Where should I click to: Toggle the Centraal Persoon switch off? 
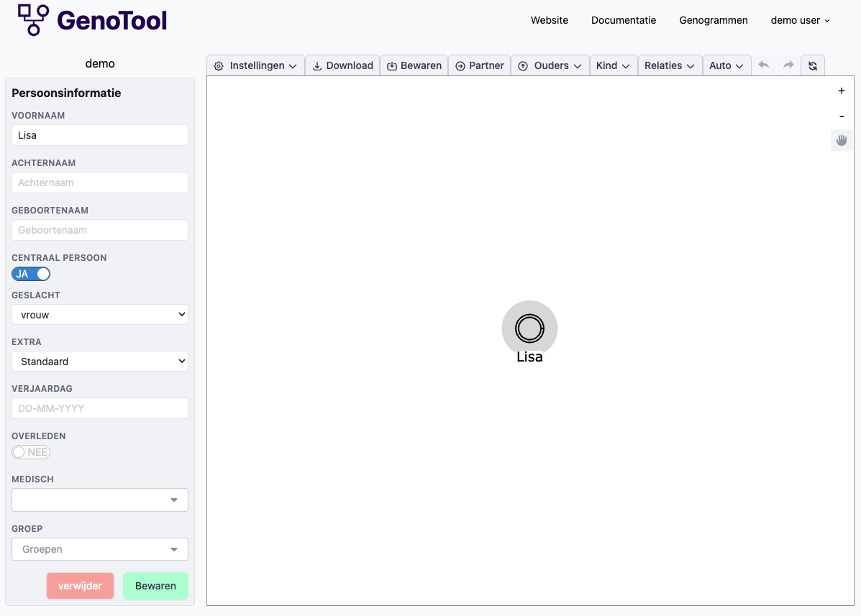tap(31, 274)
